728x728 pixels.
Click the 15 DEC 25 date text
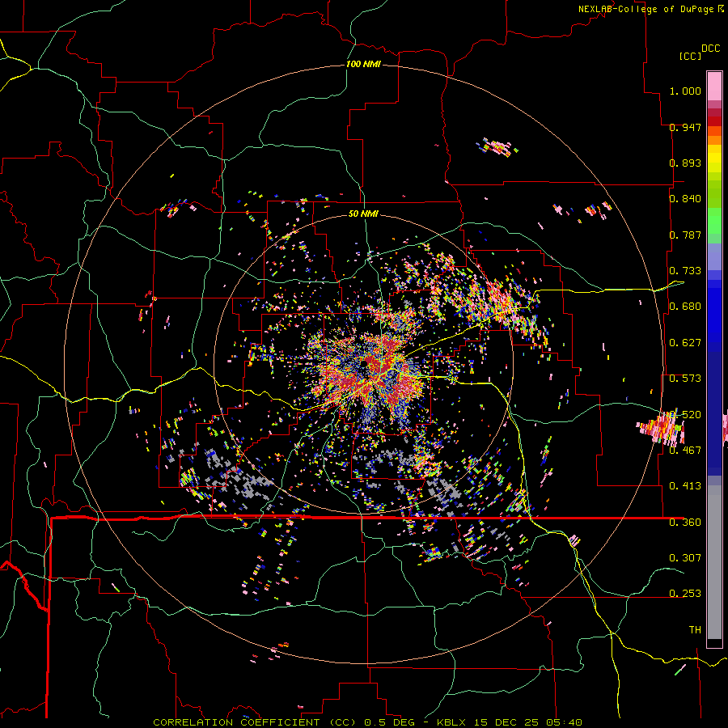click(x=507, y=722)
